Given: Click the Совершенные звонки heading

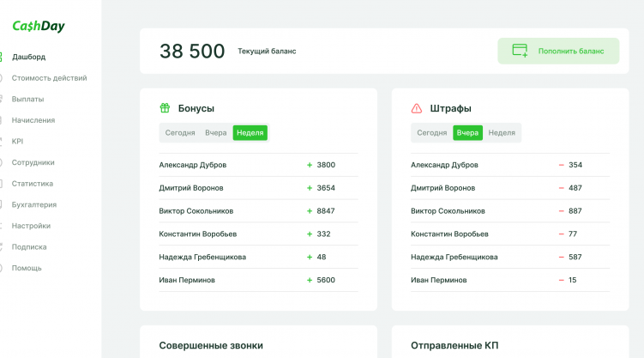Looking at the screenshot, I should point(211,346).
